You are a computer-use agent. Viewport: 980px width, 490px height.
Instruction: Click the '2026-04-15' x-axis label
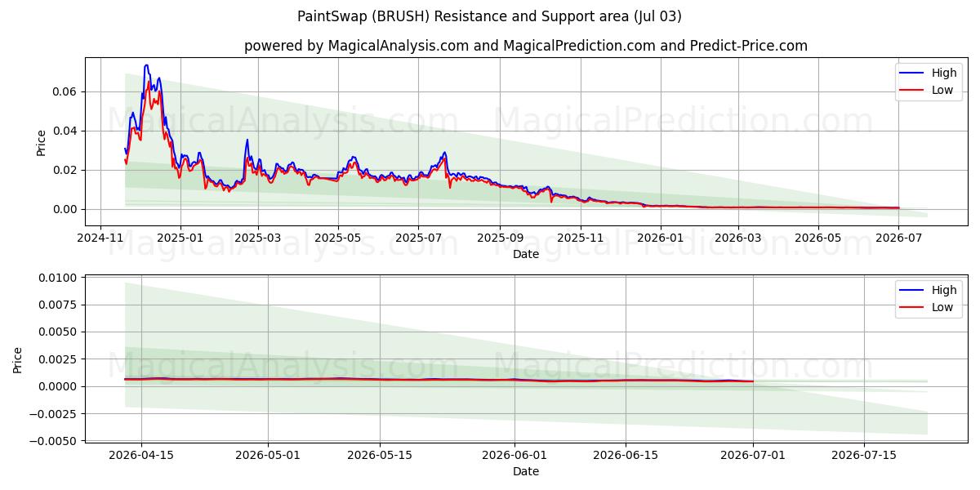(141, 455)
